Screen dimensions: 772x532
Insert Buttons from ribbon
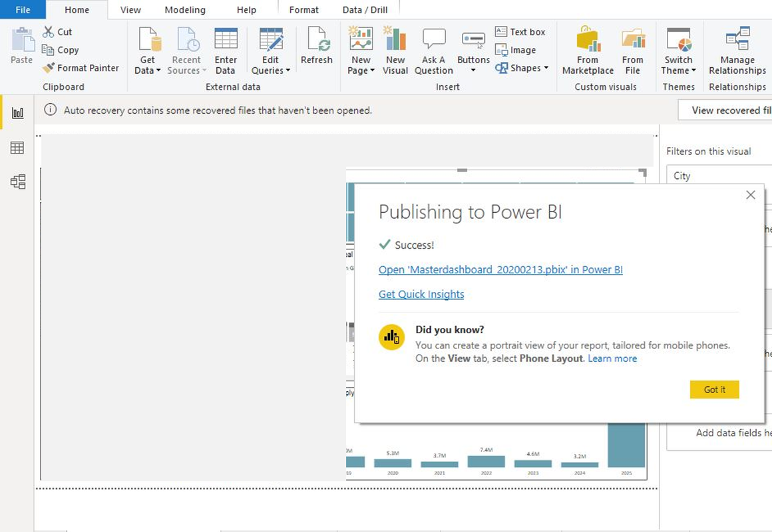(473, 49)
